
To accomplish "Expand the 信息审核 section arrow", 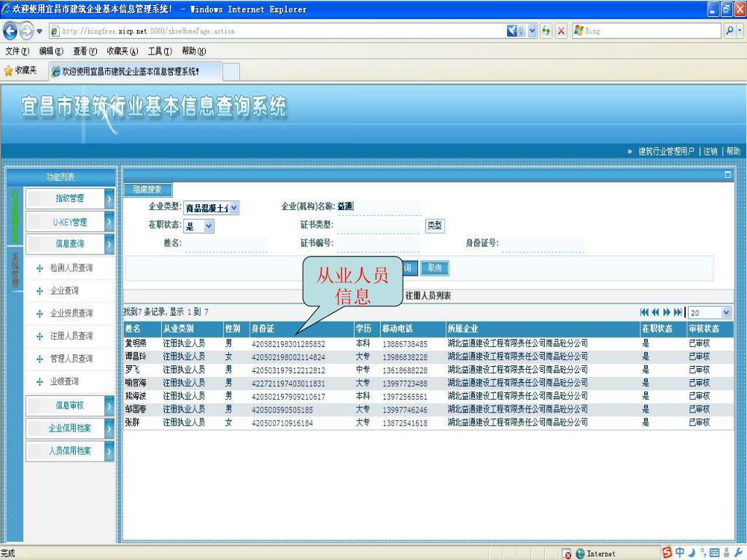I will click(109, 405).
